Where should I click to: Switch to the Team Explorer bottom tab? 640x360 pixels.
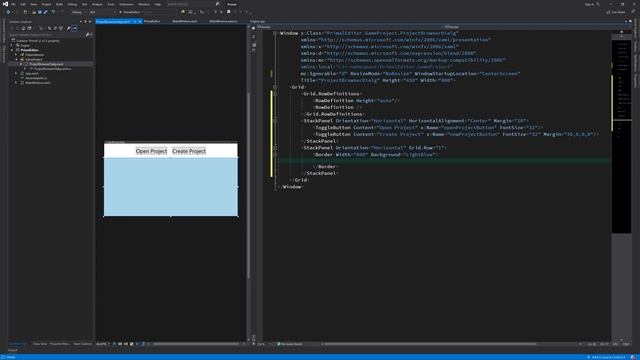[82, 344]
